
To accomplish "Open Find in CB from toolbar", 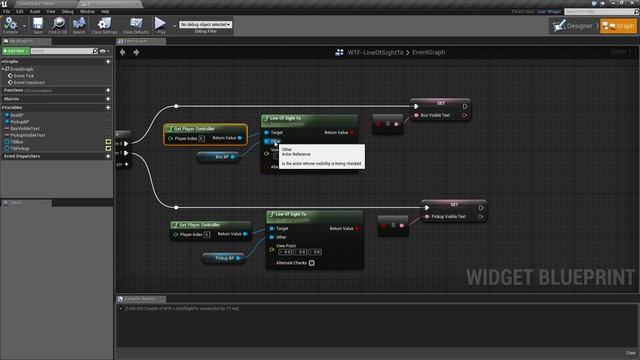I will click(58, 25).
